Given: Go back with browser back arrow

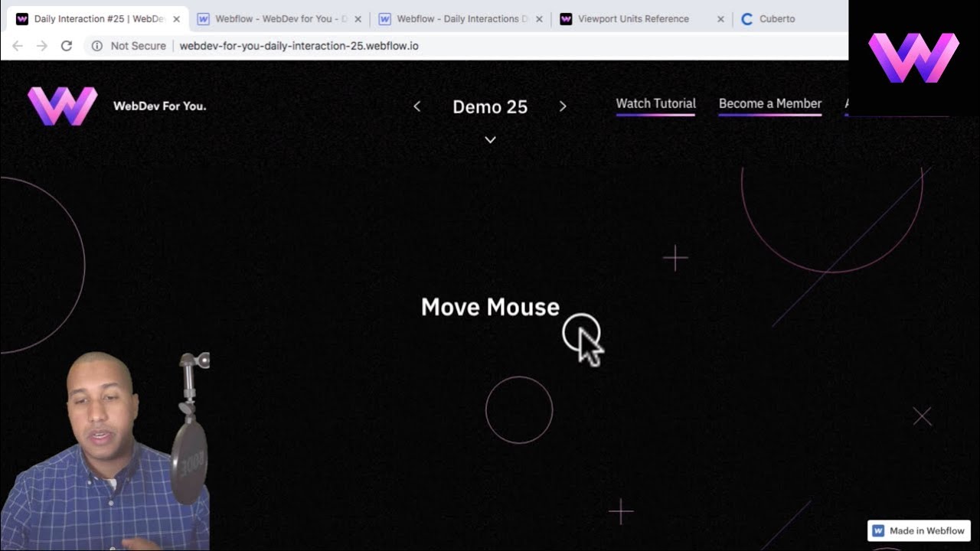Looking at the screenshot, I should pos(18,46).
